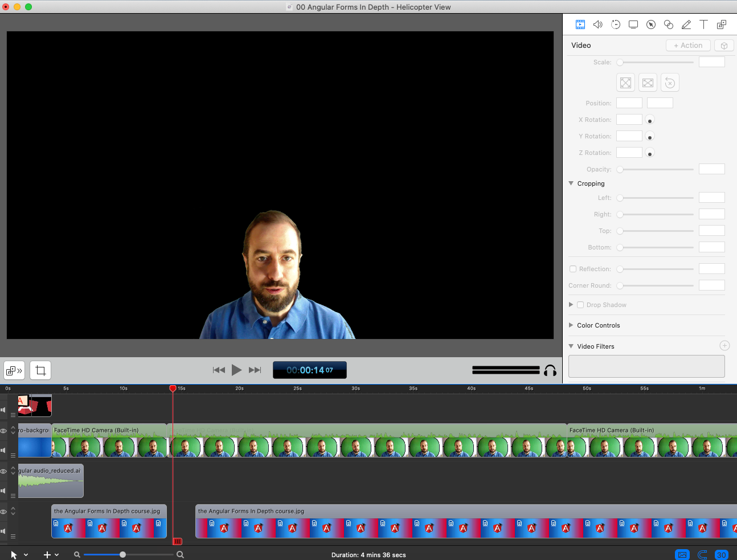Select the Annotations pencil tab

point(686,24)
